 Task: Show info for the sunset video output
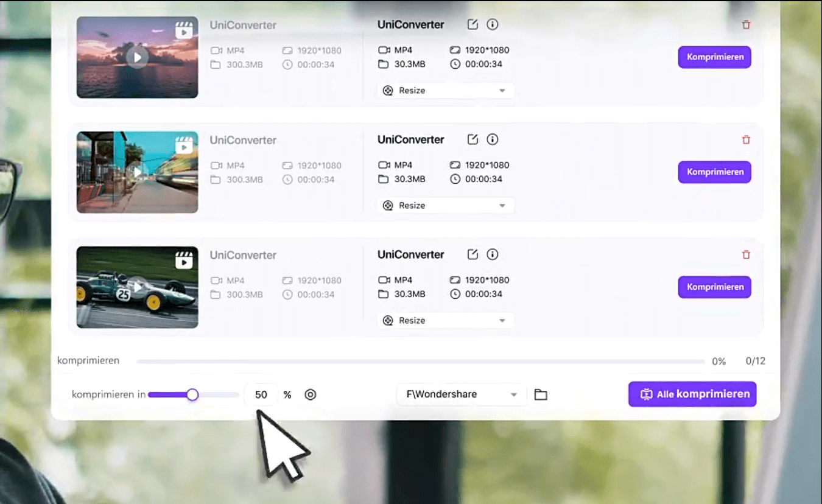point(493,24)
